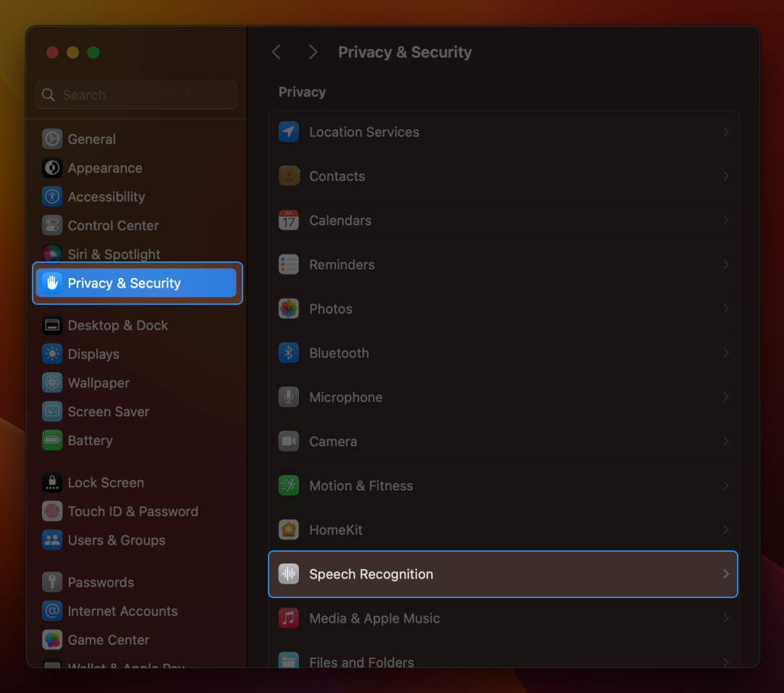Click the Speech Recognition waveform icon
Image resolution: width=784 pixels, height=693 pixels.
(x=289, y=574)
